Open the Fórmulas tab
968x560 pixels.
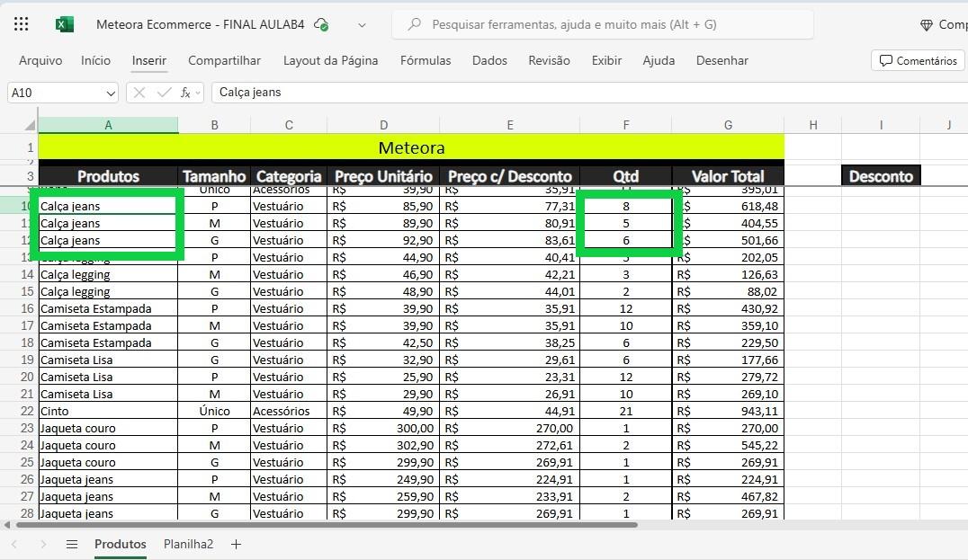pos(426,60)
